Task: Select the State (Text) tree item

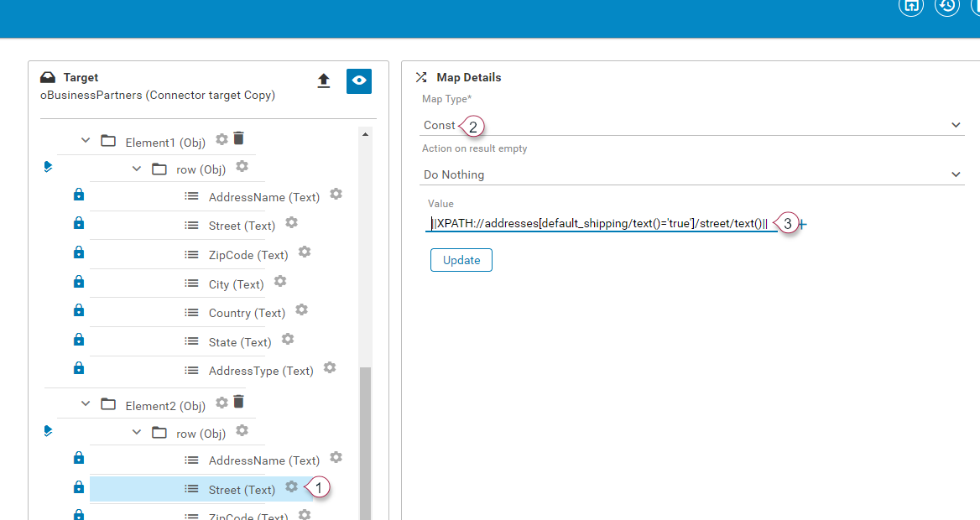Action: (x=239, y=342)
